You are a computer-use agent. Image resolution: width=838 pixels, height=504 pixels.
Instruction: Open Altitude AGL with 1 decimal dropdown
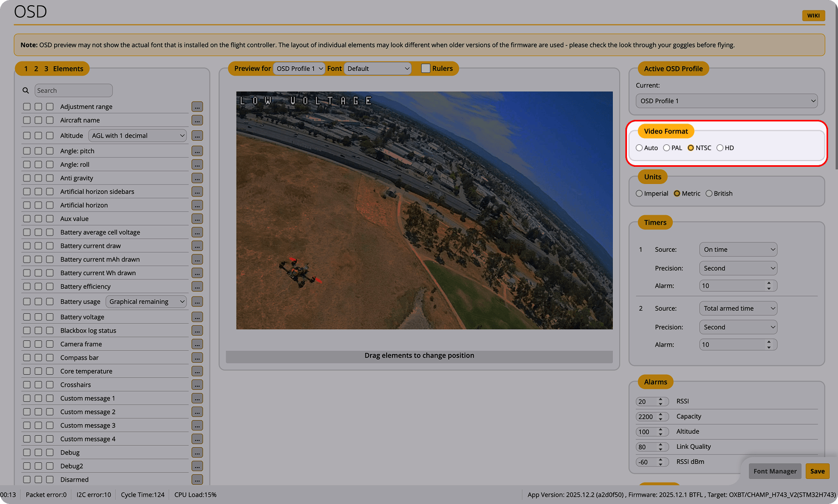[x=138, y=136]
